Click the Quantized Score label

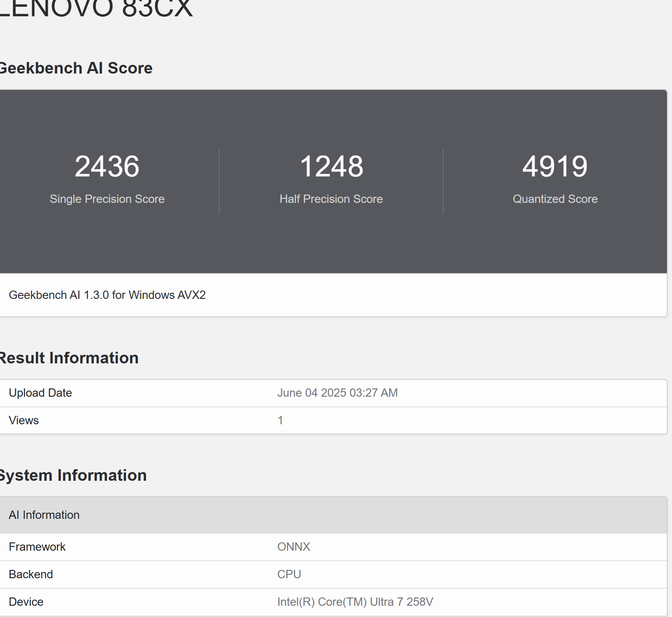pos(555,199)
